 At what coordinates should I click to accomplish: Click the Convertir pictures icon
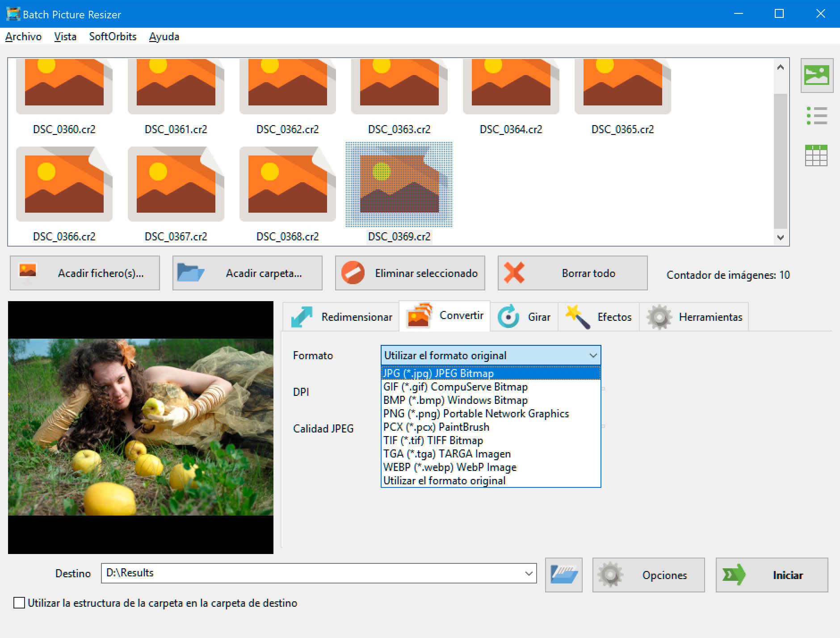click(419, 315)
